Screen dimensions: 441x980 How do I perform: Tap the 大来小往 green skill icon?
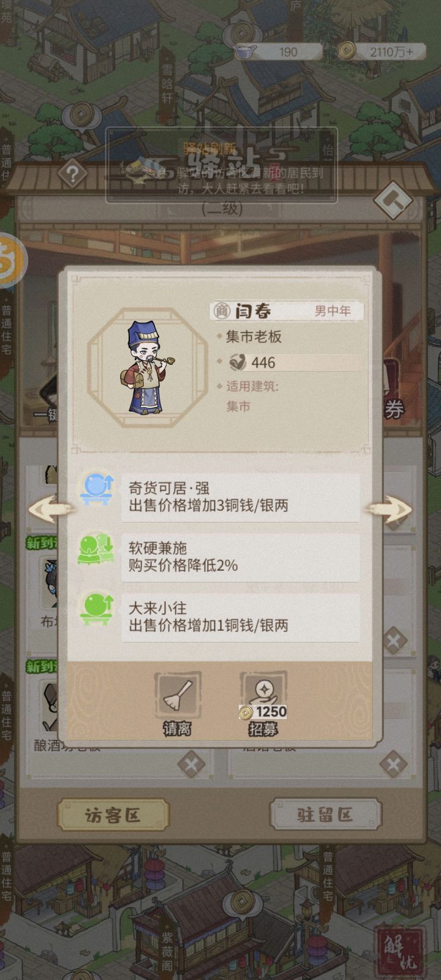click(x=97, y=609)
